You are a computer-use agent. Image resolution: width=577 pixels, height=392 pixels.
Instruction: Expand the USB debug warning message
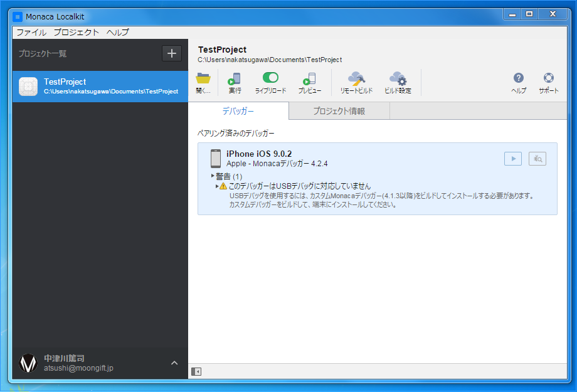tap(218, 186)
